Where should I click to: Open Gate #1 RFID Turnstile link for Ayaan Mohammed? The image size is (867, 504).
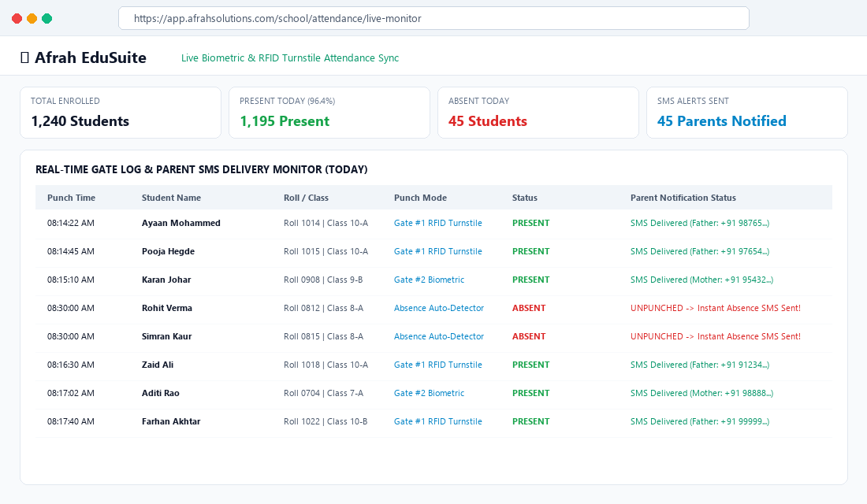(x=438, y=224)
